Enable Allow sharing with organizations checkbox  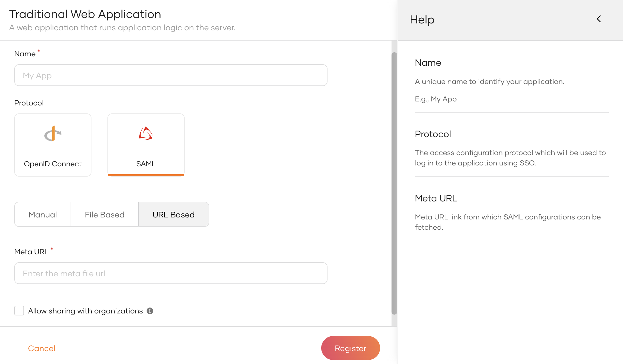pos(19,311)
